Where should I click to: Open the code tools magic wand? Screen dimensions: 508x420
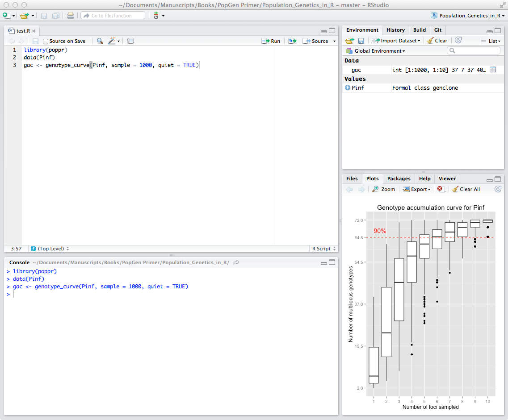(113, 41)
